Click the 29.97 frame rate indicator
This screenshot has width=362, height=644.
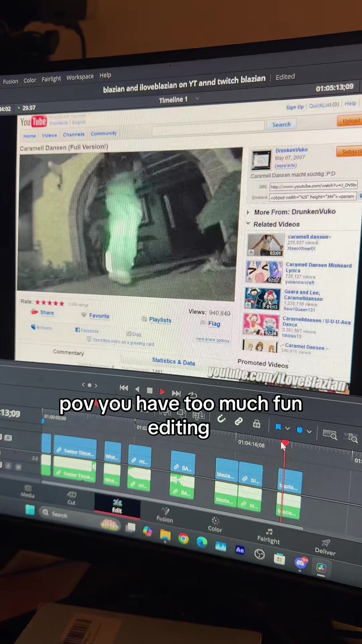pos(29,108)
